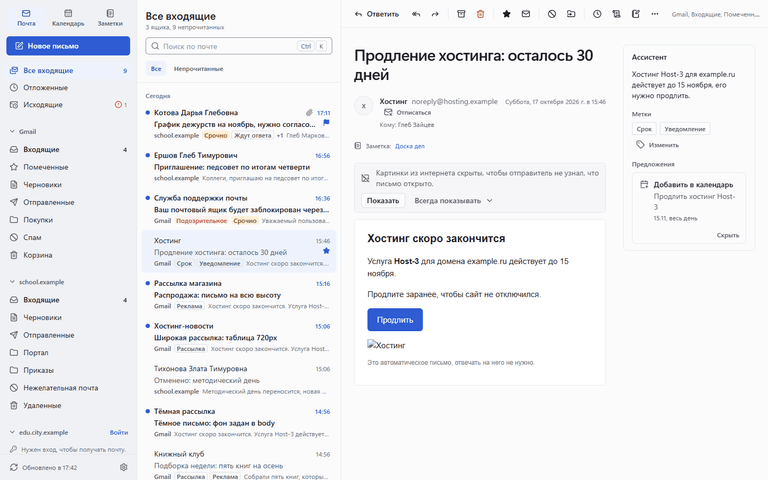Click the refresh icon beside Обновлено в 17:42
The image size is (768, 480).
[14, 467]
